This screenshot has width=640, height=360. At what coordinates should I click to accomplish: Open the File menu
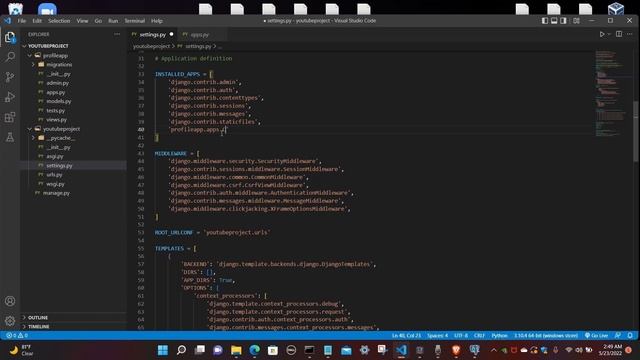pos(22,21)
